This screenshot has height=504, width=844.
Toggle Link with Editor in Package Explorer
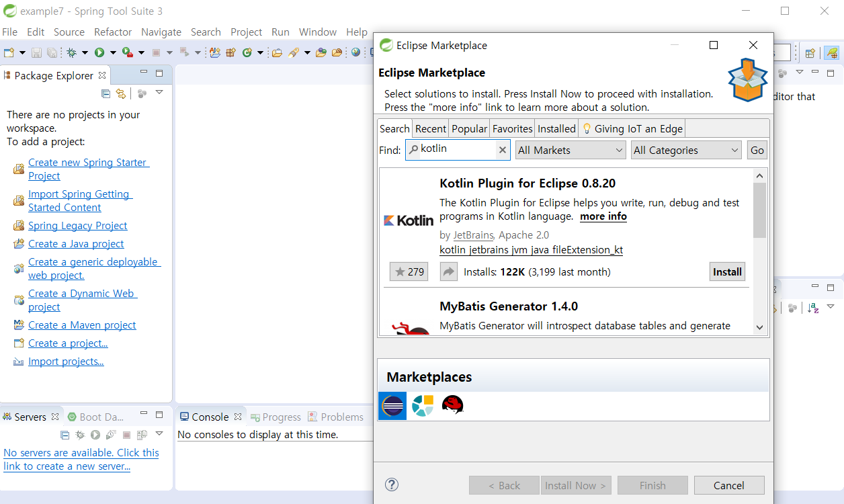(x=121, y=93)
